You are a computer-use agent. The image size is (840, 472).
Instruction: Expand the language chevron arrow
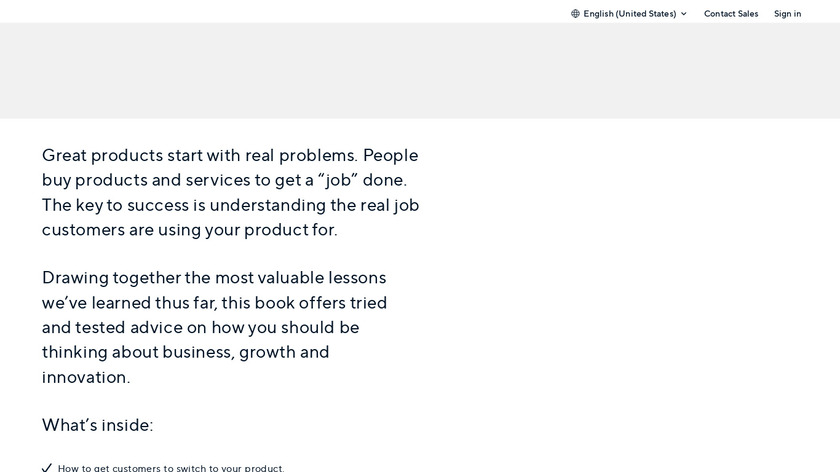[684, 14]
